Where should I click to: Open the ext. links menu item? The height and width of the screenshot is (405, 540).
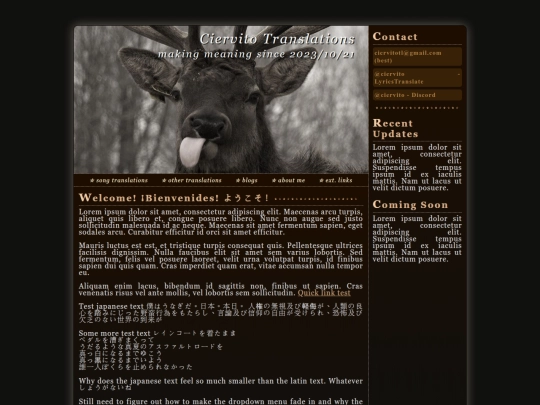tap(336, 180)
